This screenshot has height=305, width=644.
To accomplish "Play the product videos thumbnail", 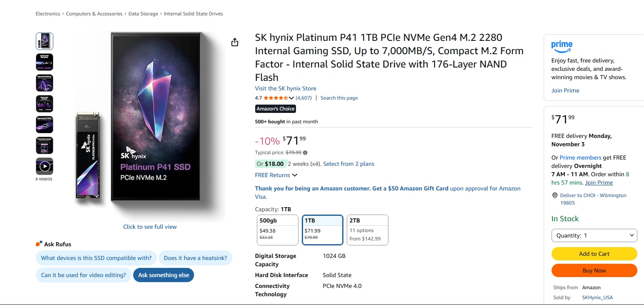I will [45, 166].
